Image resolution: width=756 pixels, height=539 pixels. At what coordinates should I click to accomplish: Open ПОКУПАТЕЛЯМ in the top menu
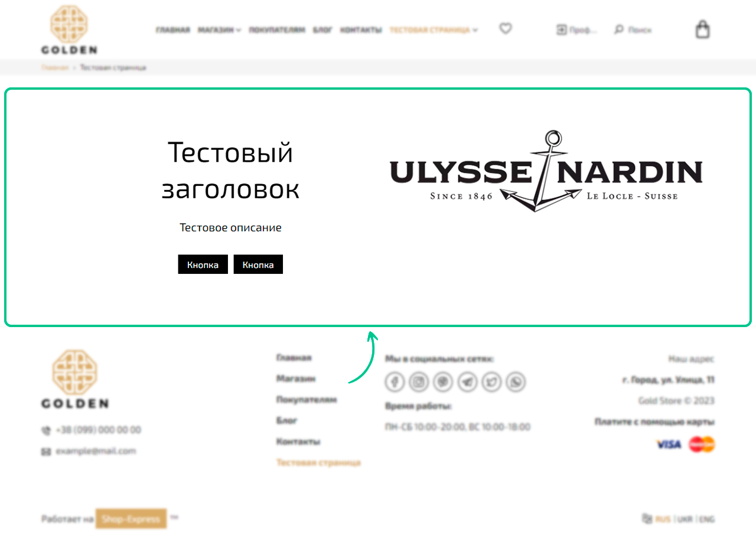pos(277,30)
